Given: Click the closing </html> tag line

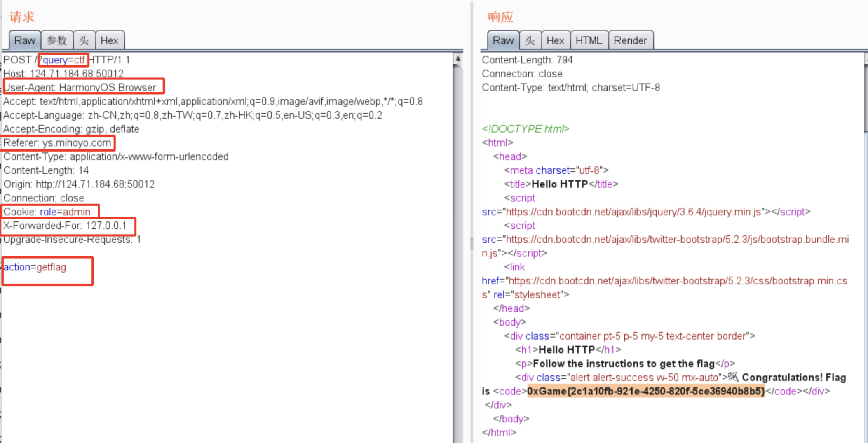Looking at the screenshot, I should [x=499, y=433].
